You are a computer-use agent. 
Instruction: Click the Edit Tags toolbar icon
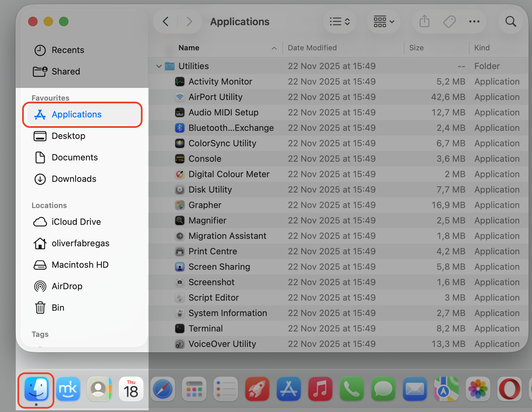point(449,21)
